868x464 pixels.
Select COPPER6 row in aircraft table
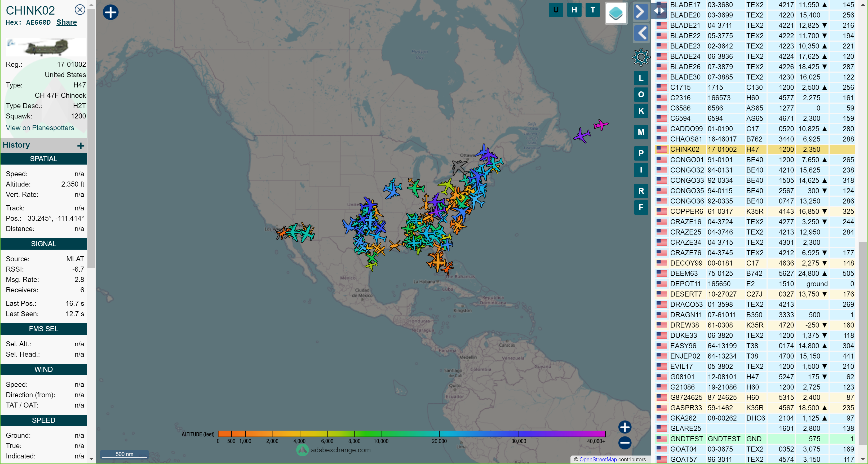[x=755, y=211]
